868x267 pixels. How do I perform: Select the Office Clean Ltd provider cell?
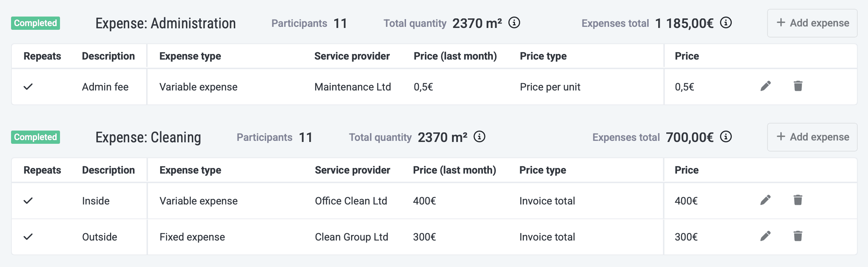click(351, 201)
